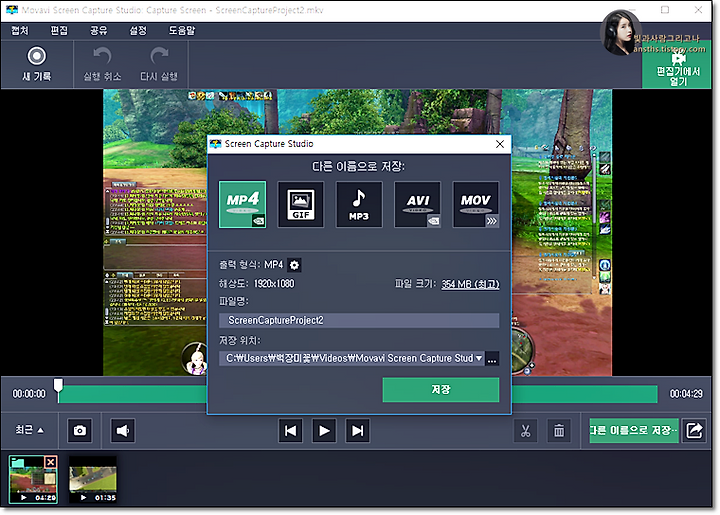720x515 pixels.
Task: Open the 편집 menu
Action: [x=59, y=30]
